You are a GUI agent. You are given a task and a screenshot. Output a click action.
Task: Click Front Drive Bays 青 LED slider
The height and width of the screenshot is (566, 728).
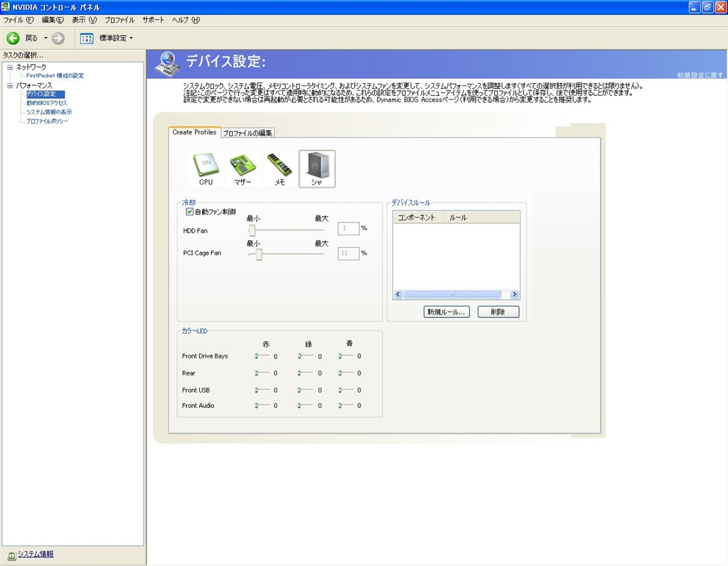click(346, 356)
